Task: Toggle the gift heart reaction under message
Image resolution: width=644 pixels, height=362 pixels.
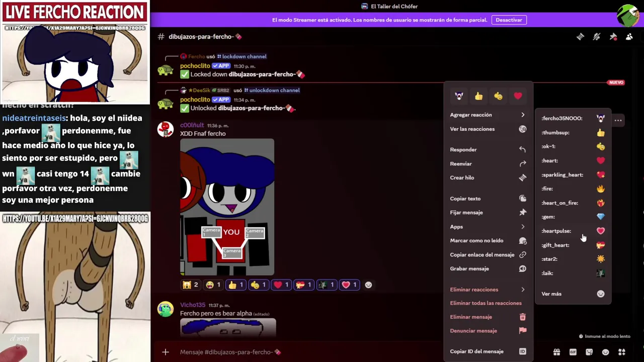Action: tap(304, 285)
